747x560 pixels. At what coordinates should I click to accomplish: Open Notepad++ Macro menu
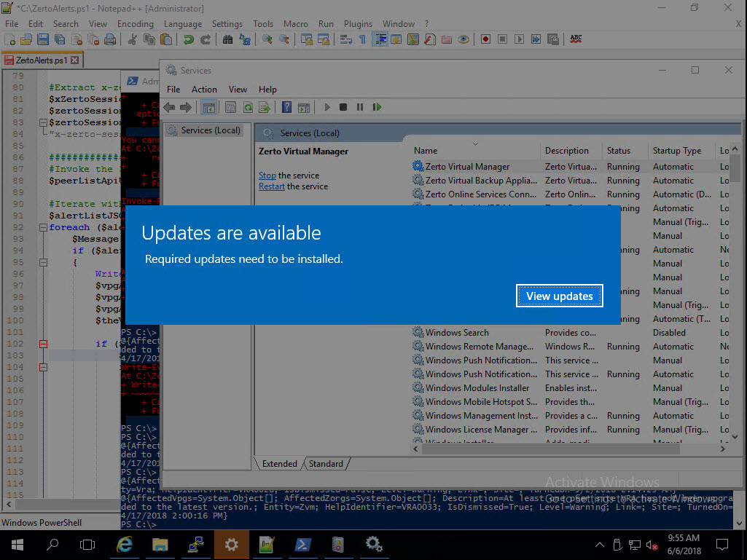pos(295,24)
